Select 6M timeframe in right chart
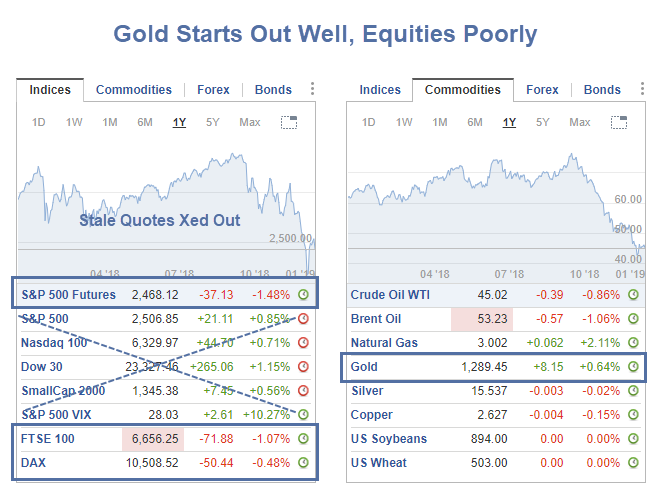Viewport: 655px width, 490px height. click(475, 123)
